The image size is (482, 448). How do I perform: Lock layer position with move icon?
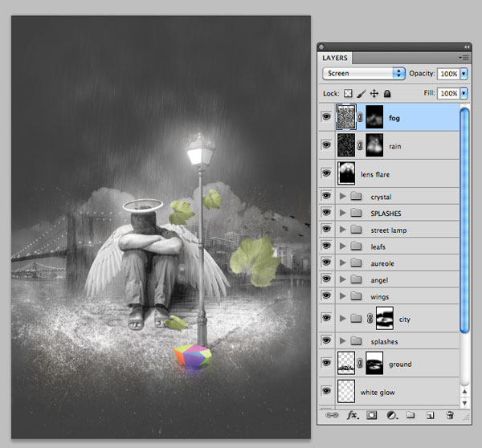(374, 94)
